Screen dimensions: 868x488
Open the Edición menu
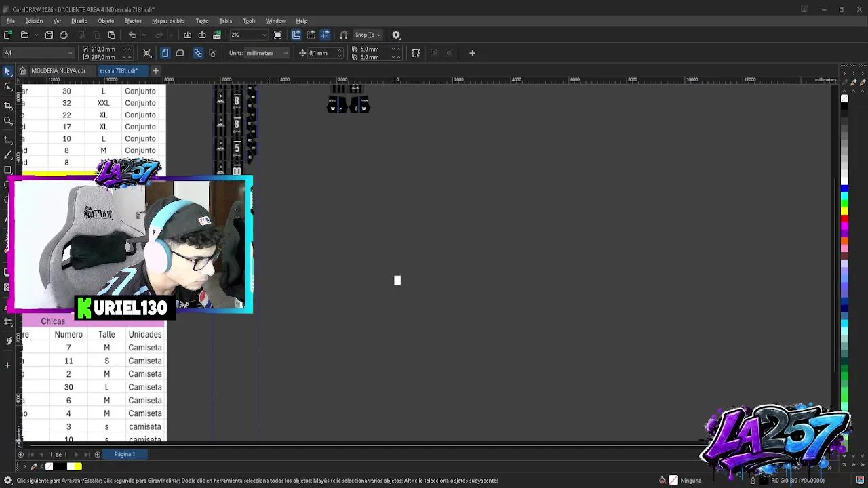point(34,21)
